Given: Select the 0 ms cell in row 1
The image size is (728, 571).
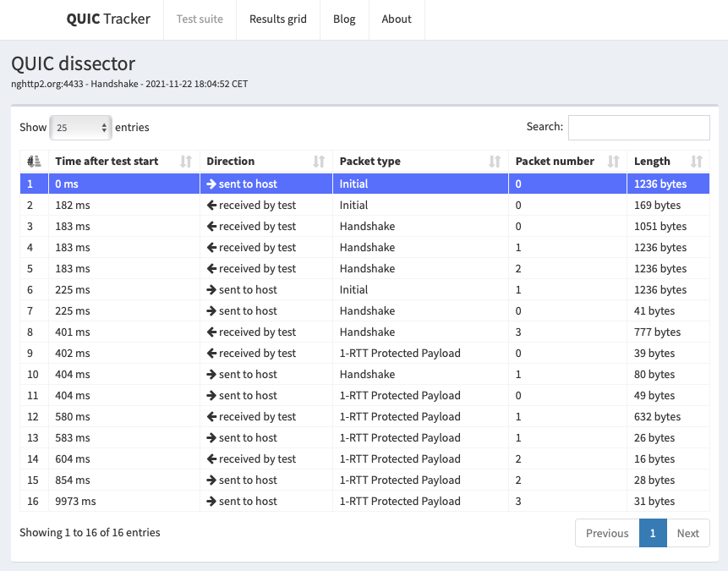Looking at the screenshot, I should coord(124,184).
